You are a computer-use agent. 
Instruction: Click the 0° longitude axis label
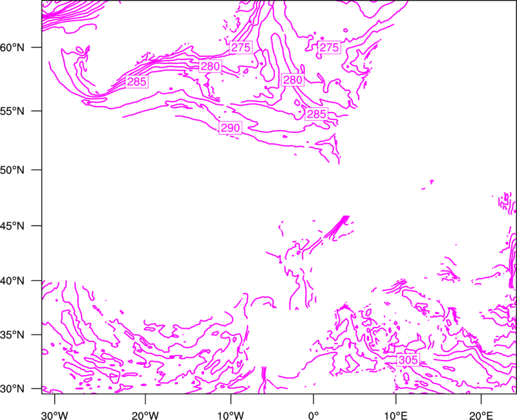click(313, 415)
